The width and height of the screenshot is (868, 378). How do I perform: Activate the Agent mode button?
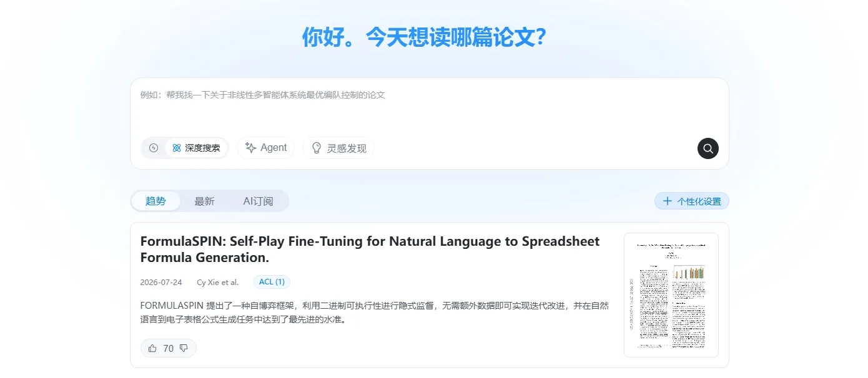(265, 148)
